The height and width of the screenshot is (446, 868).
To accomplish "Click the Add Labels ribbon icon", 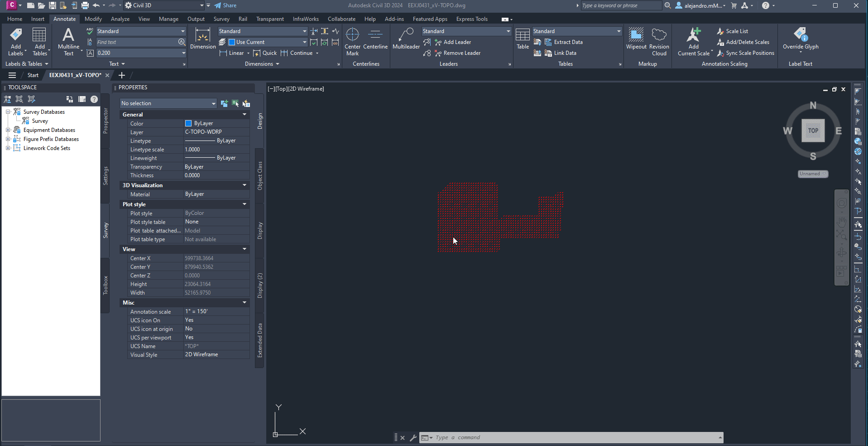I will coord(16,41).
